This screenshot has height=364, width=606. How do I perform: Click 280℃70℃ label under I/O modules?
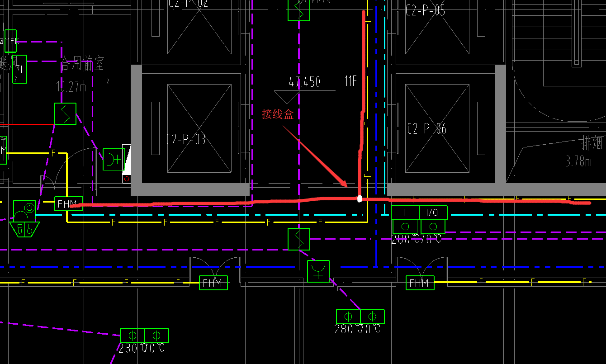pyautogui.click(x=417, y=239)
